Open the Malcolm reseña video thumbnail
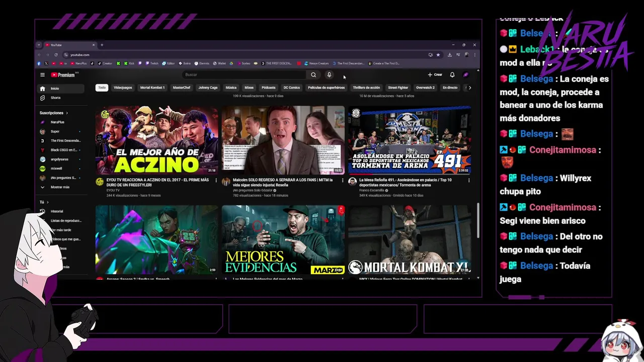644x362 pixels. tap(283, 140)
